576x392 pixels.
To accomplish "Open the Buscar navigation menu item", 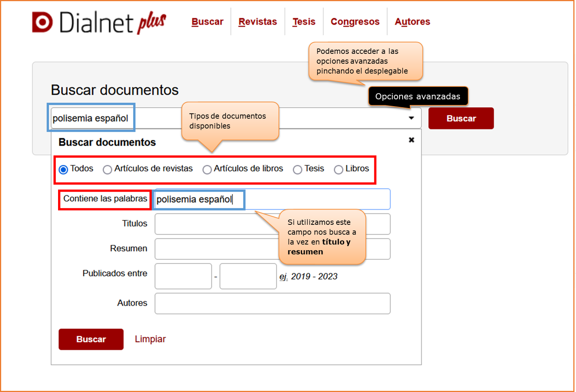I will coord(207,22).
